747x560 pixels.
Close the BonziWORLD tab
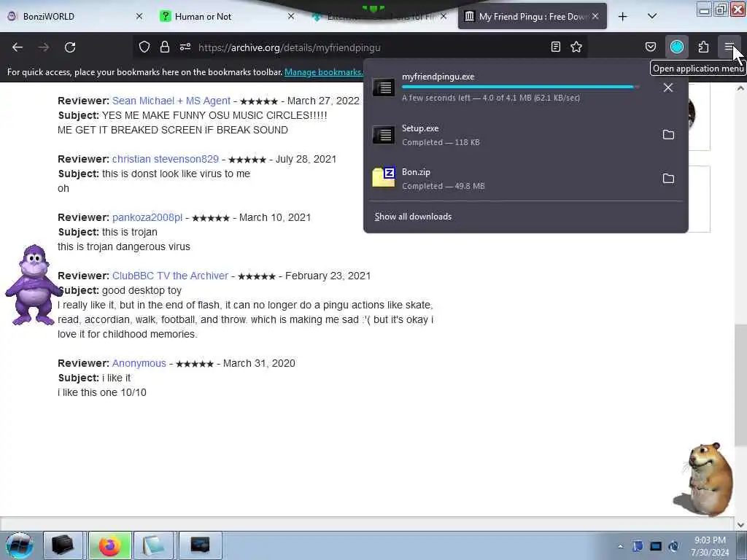pos(139,16)
